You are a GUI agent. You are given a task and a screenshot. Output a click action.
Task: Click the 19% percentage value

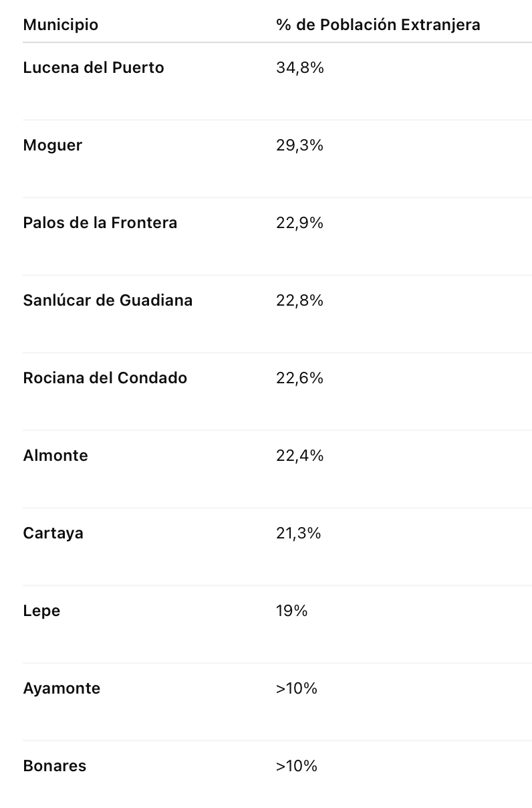click(291, 611)
